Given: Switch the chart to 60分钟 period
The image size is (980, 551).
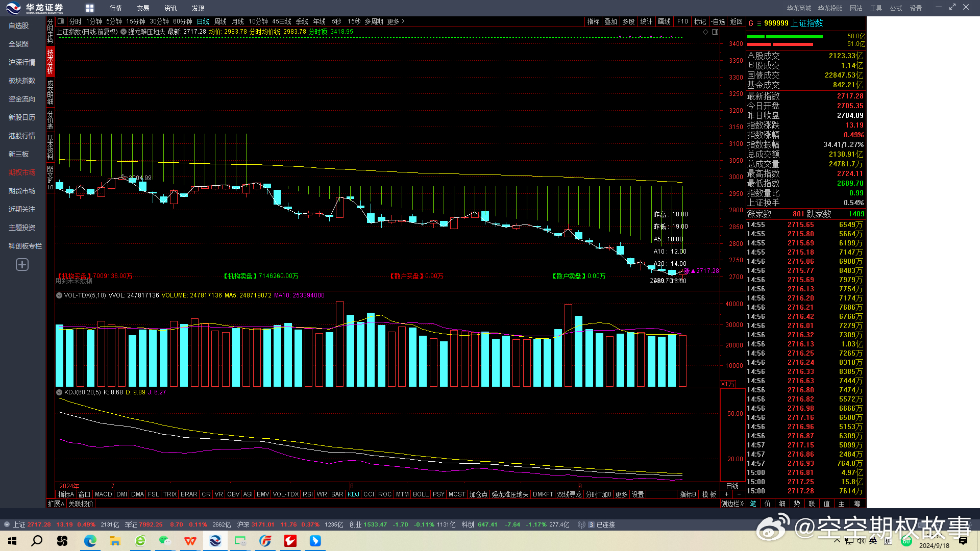Looking at the screenshot, I should point(182,21).
